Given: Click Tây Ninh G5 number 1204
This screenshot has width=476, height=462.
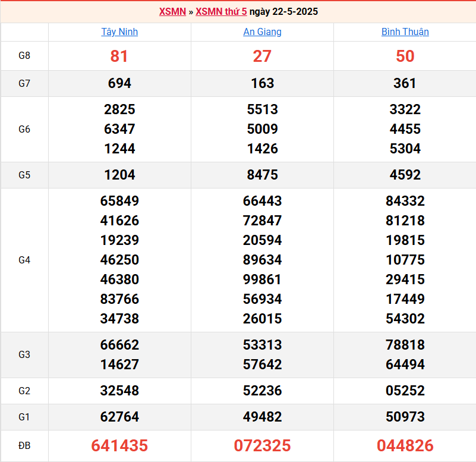Looking at the screenshot, I should click(x=119, y=175).
